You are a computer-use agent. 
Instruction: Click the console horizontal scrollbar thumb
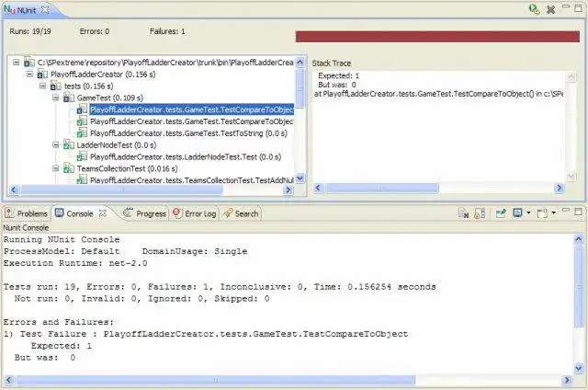(215, 380)
